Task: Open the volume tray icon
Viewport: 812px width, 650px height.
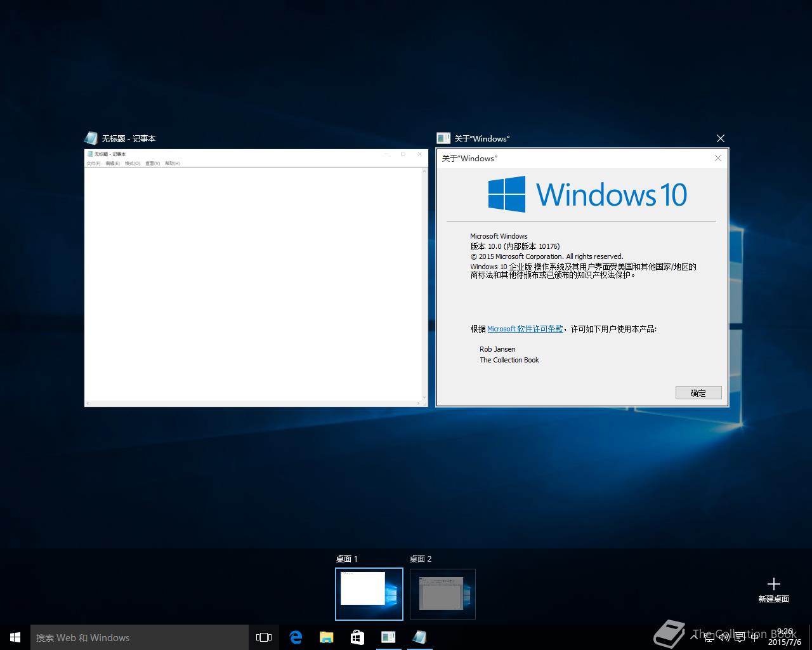Action: (x=724, y=637)
